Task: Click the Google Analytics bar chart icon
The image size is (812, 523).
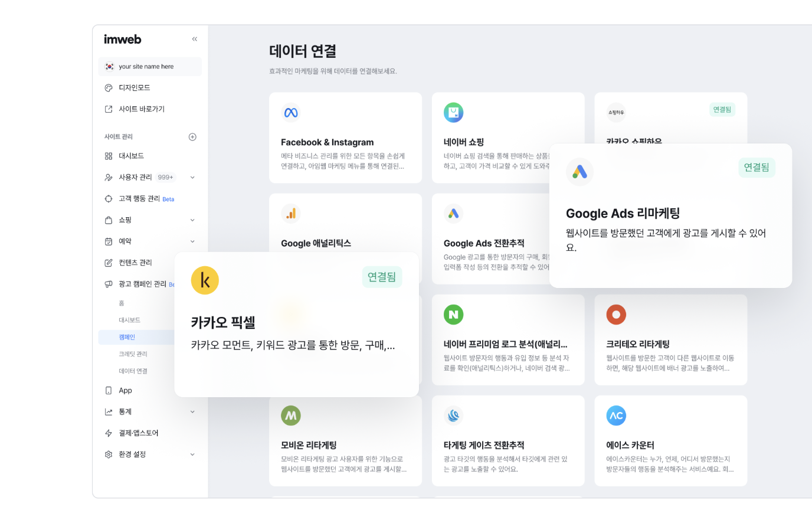Action: coord(291,214)
